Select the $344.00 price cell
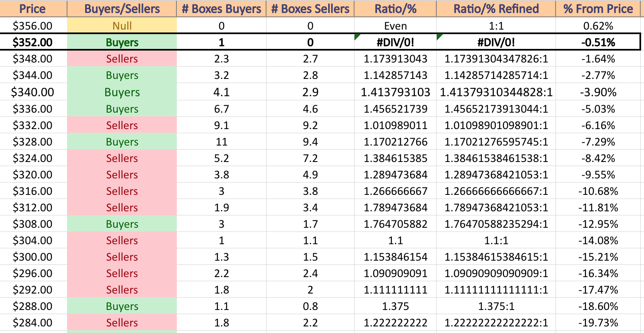Screen dimensions: 644x333 [x=33, y=75]
